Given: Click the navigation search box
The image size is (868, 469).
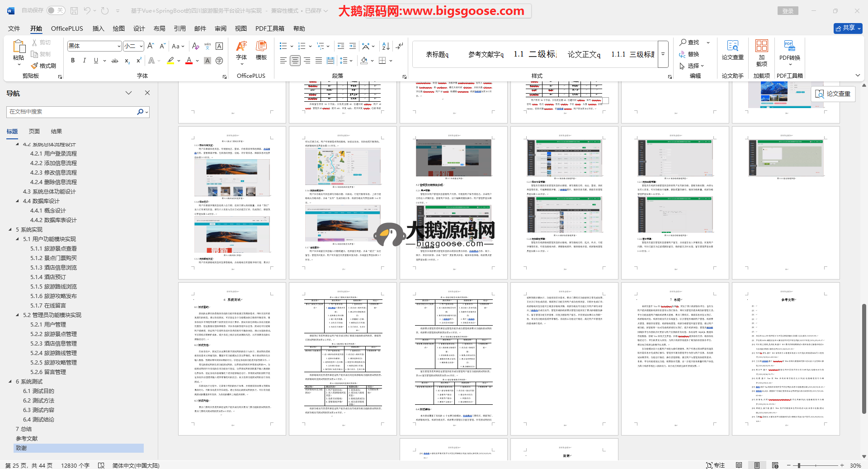Looking at the screenshot, I should [x=72, y=112].
